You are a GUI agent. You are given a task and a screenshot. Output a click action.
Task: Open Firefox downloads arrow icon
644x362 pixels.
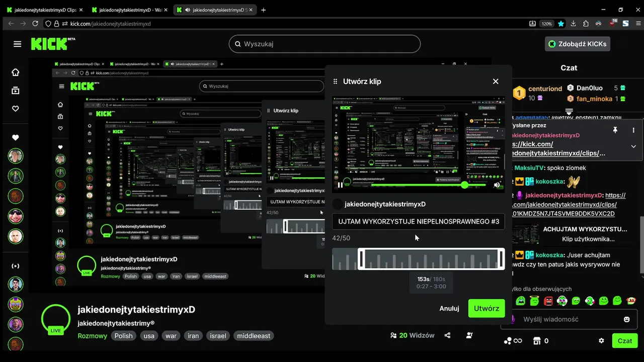coord(573,24)
